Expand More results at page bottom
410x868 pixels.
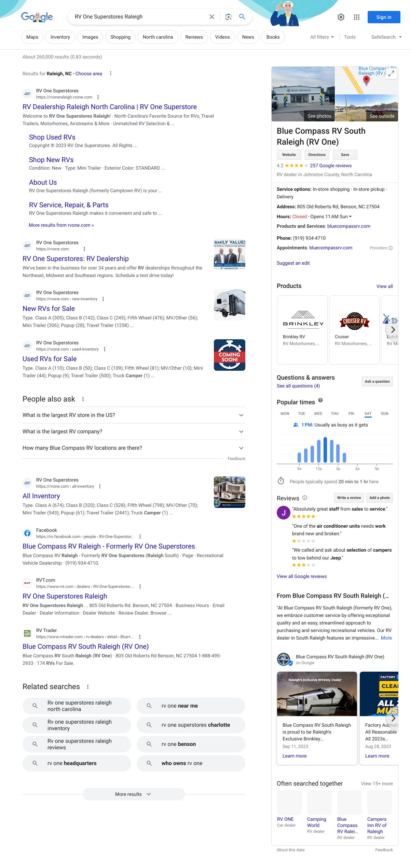[134, 794]
